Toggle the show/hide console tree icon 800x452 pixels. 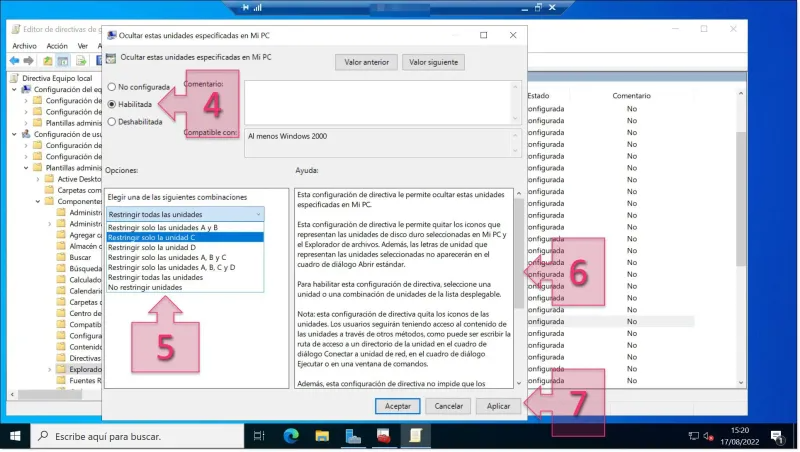[x=63, y=61]
